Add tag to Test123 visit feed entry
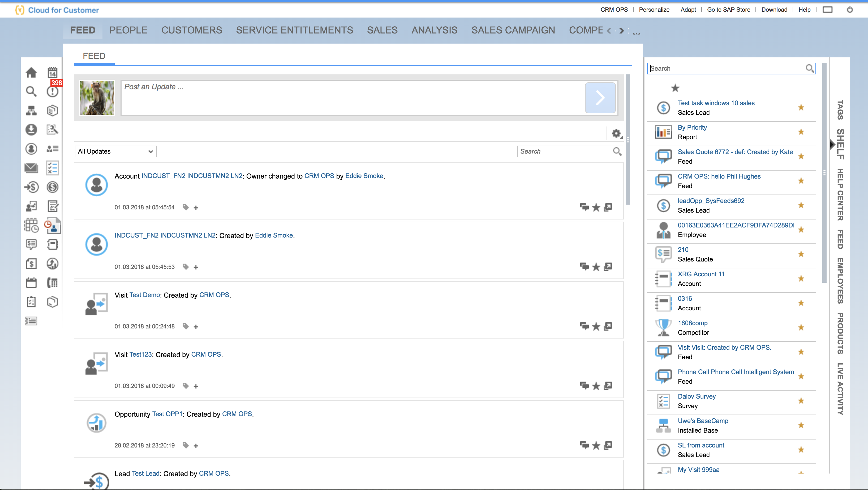Viewport: 868px width, 490px height. (x=196, y=386)
